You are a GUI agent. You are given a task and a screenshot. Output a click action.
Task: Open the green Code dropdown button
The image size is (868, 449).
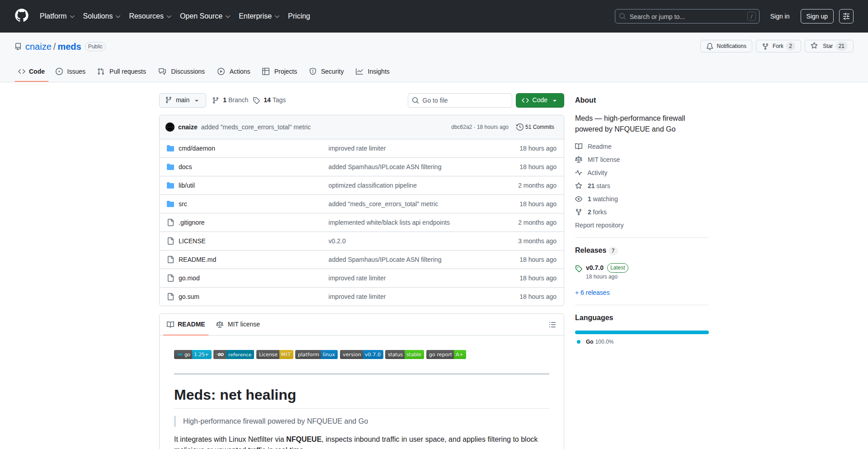tap(540, 100)
